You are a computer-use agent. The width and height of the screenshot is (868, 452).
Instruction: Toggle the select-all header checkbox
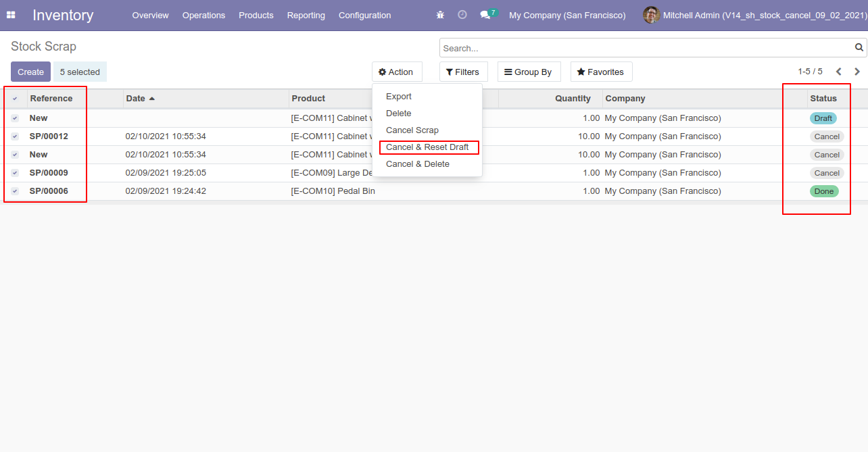pos(15,99)
